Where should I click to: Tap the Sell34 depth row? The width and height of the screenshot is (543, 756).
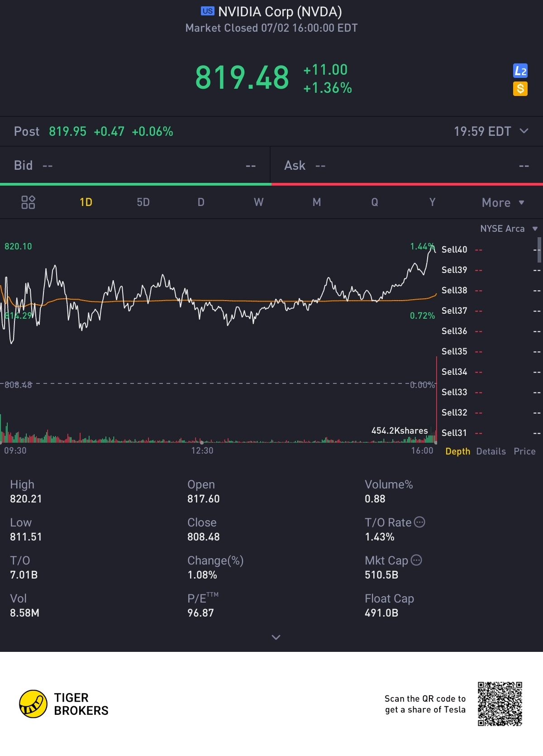click(490, 372)
